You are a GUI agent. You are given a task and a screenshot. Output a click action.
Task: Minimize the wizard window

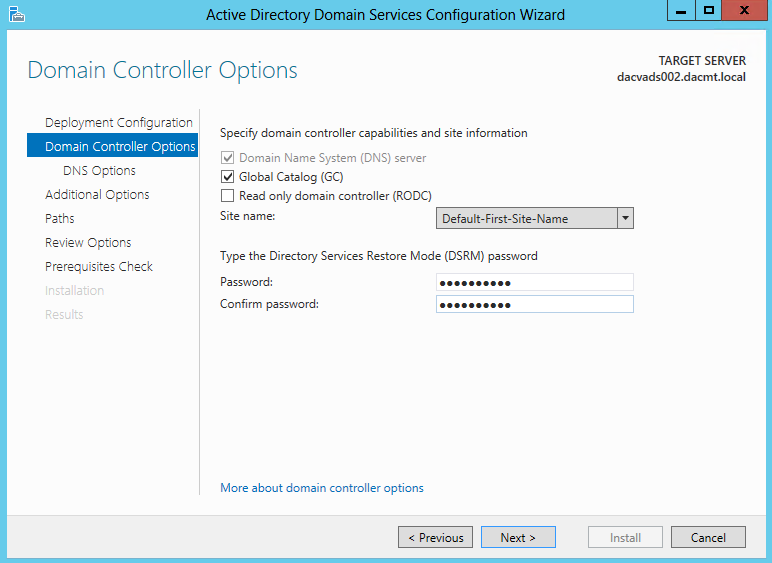click(681, 11)
